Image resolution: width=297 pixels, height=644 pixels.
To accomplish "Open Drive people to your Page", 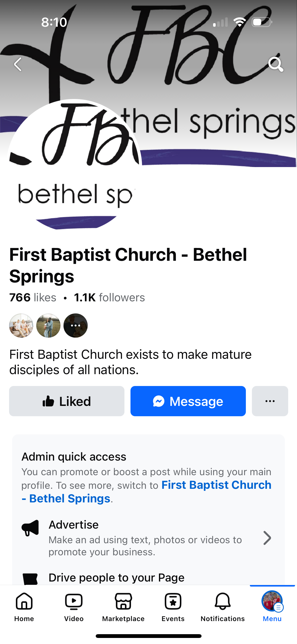I will pos(116,577).
